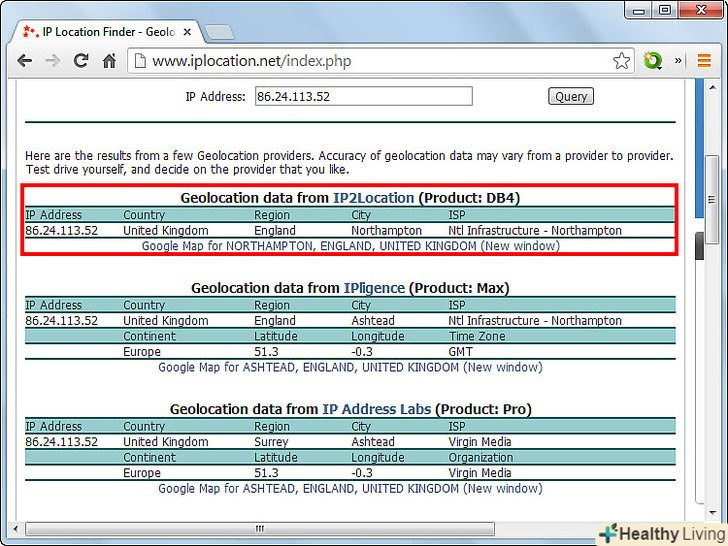Click the browser Back arrow
The width and height of the screenshot is (728, 546).
tap(24, 61)
